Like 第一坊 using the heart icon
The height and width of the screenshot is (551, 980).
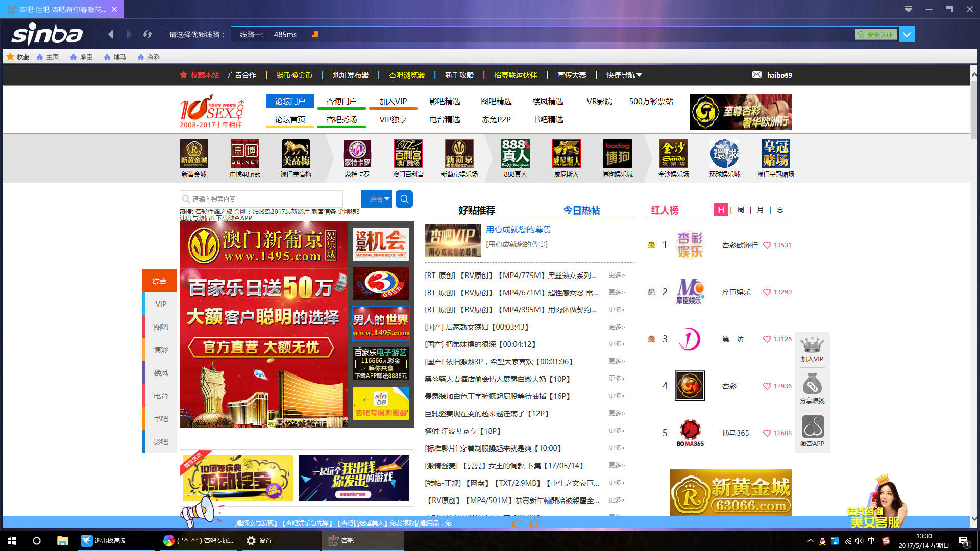coord(767,339)
